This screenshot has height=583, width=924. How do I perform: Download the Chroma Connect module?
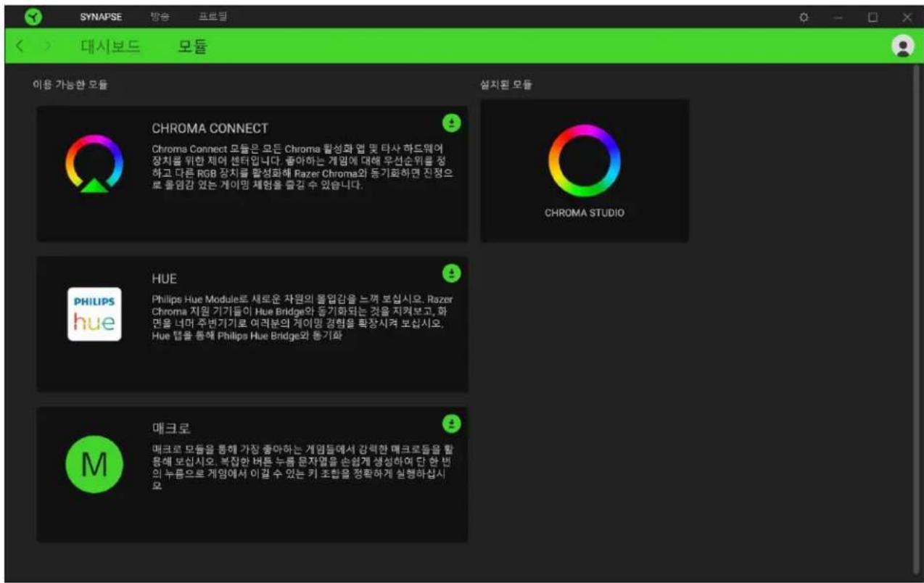[452, 123]
